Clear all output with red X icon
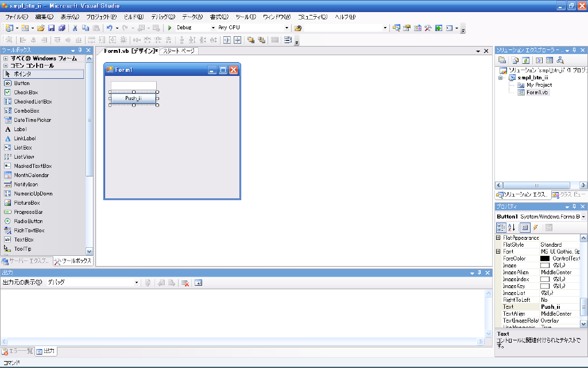The height and width of the screenshot is (368, 588). pyautogui.click(x=185, y=283)
